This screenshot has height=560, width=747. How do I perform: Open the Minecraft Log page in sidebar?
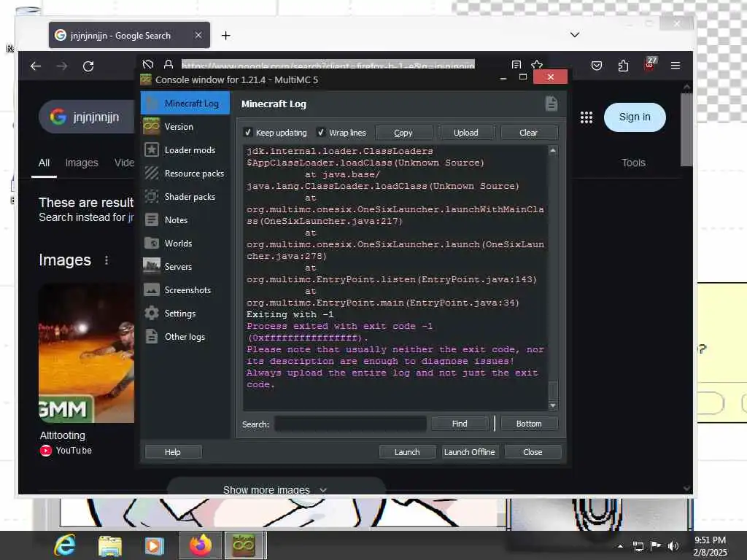click(185, 104)
